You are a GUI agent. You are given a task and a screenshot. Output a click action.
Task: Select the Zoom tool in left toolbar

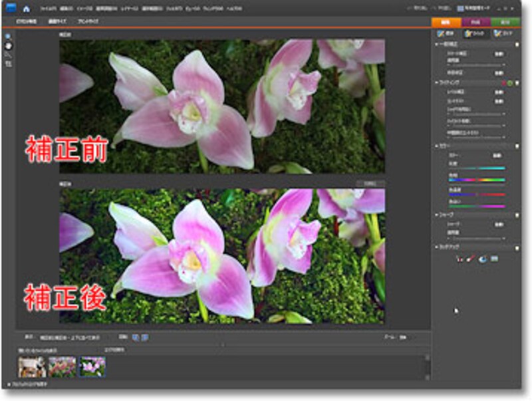[8, 37]
